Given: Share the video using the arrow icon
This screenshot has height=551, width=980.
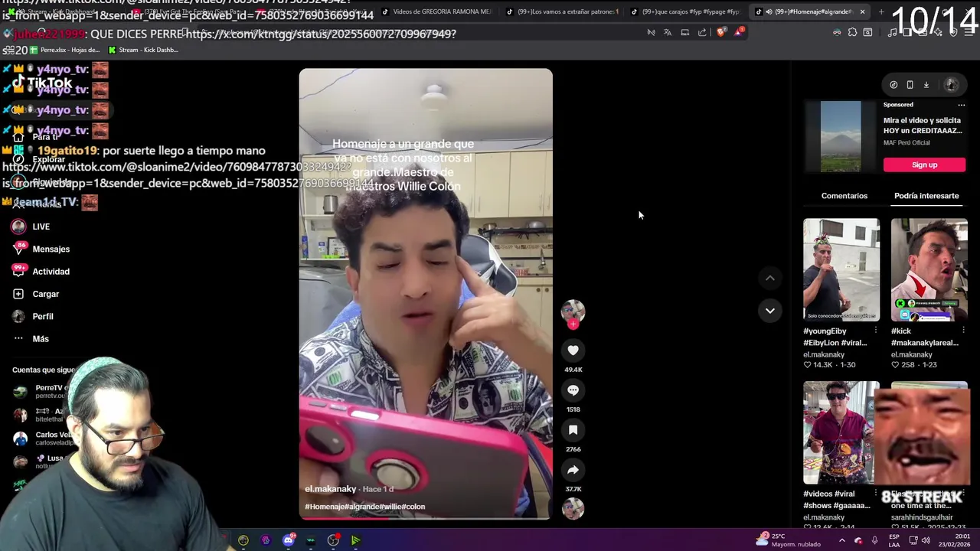Looking at the screenshot, I should tap(573, 470).
